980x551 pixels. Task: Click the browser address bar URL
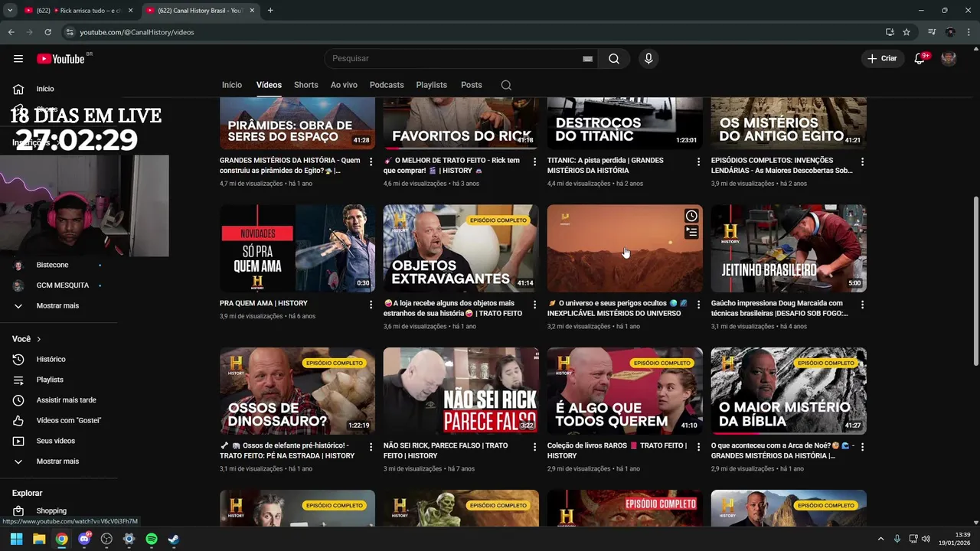click(137, 32)
